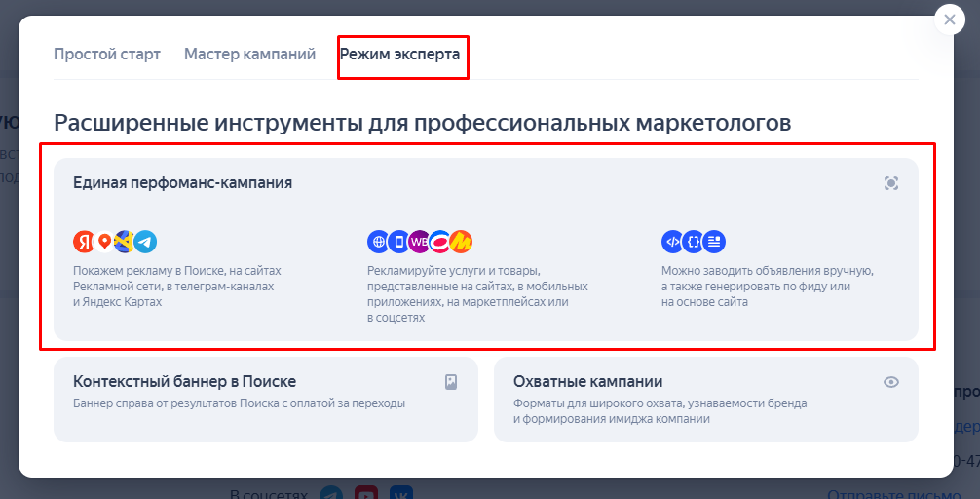The image size is (980, 499).
Task: Click the target icon in Единая перфоманс-кампания card
Action: [x=891, y=182]
